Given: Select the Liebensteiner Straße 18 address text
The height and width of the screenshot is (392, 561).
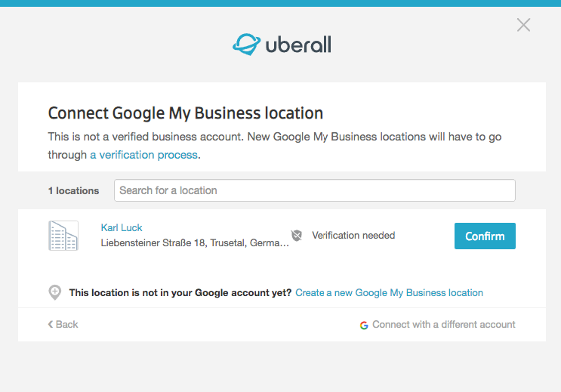Looking at the screenshot, I should tap(195, 242).
